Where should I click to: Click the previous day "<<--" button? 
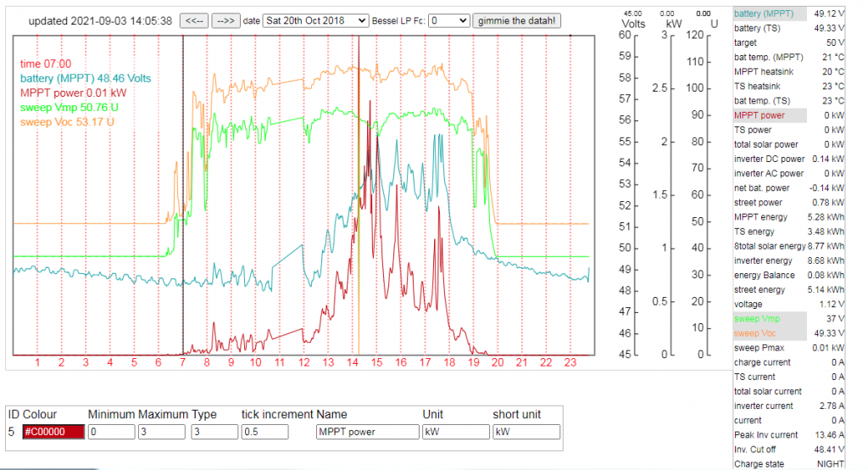(193, 20)
